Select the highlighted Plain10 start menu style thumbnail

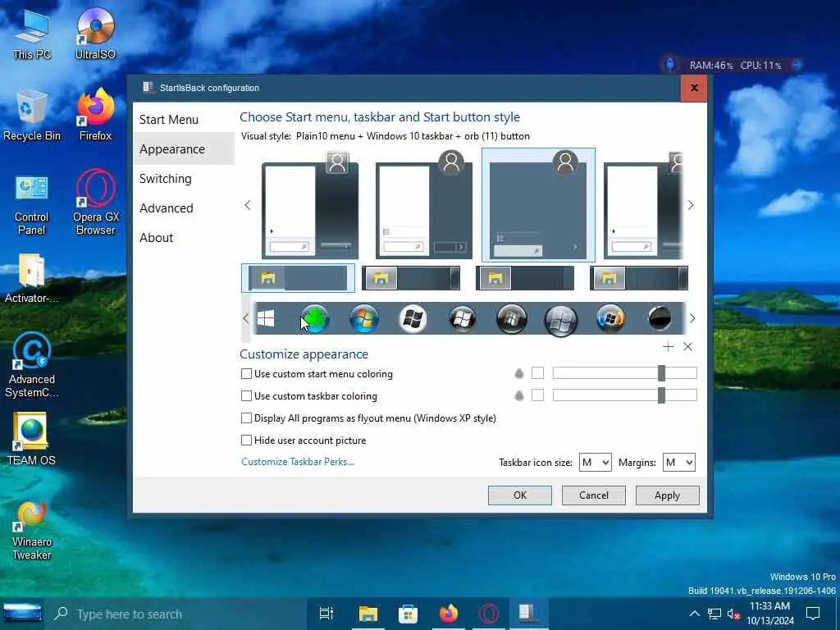click(x=538, y=205)
